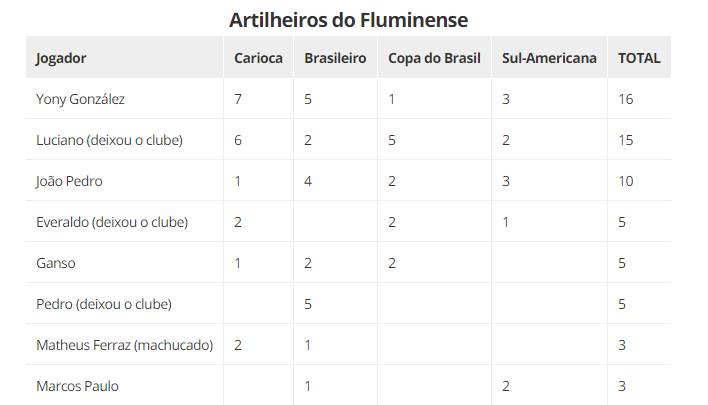Click Everaldo (deixou o clube) name

(x=112, y=222)
